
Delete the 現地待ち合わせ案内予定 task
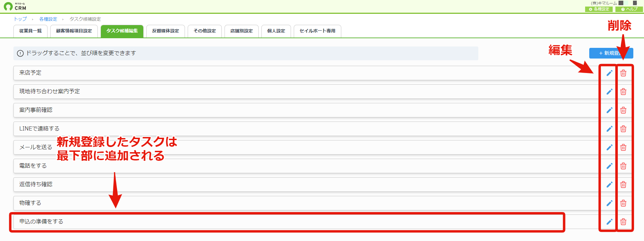point(623,92)
